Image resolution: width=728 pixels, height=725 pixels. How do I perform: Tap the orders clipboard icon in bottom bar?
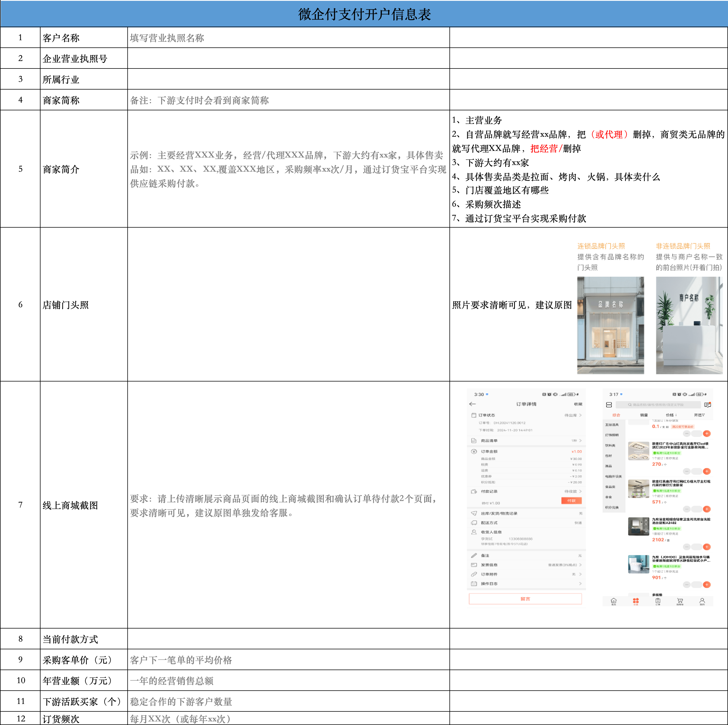tap(658, 601)
